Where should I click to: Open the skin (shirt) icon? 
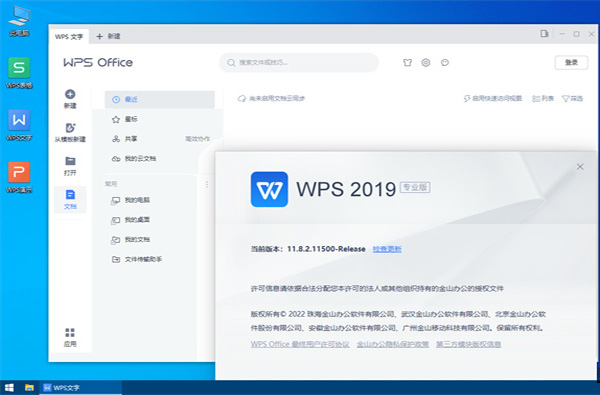pyautogui.click(x=408, y=62)
